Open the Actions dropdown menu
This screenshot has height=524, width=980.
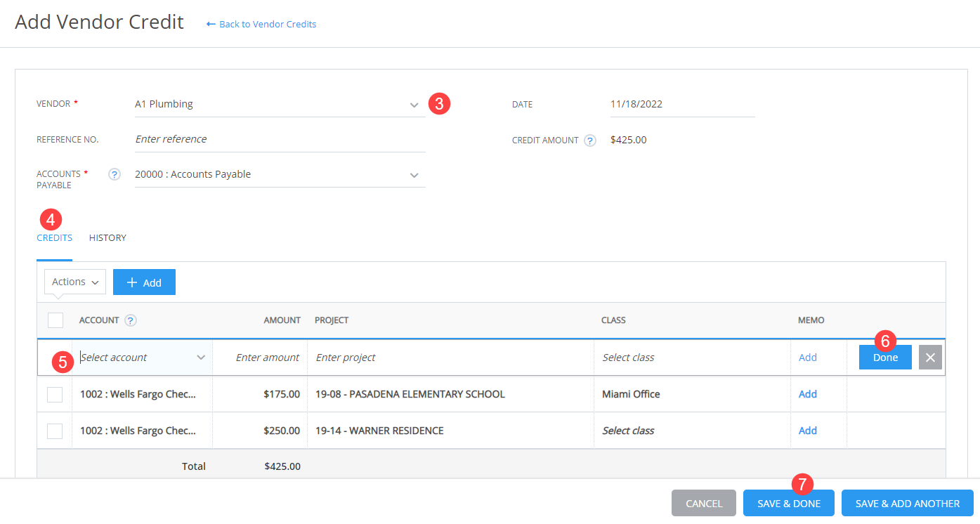click(75, 282)
